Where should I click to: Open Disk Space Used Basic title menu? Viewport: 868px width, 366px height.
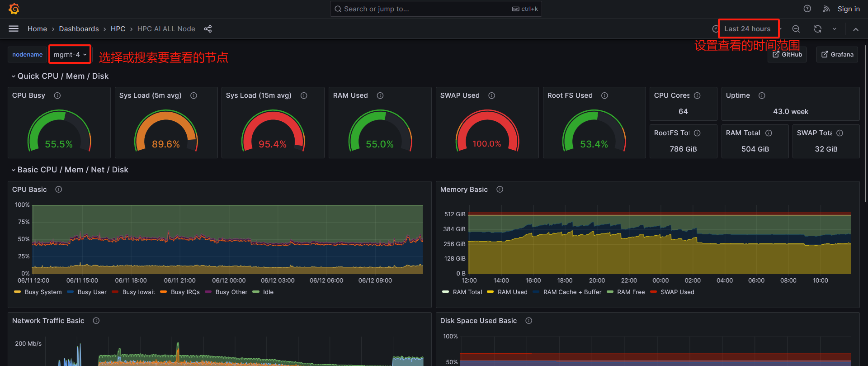pyautogui.click(x=478, y=321)
